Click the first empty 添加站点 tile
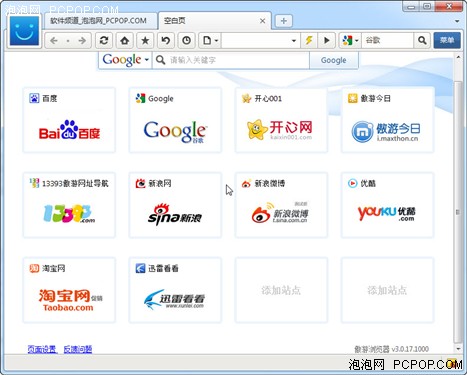The width and height of the screenshot is (467, 375). click(281, 290)
